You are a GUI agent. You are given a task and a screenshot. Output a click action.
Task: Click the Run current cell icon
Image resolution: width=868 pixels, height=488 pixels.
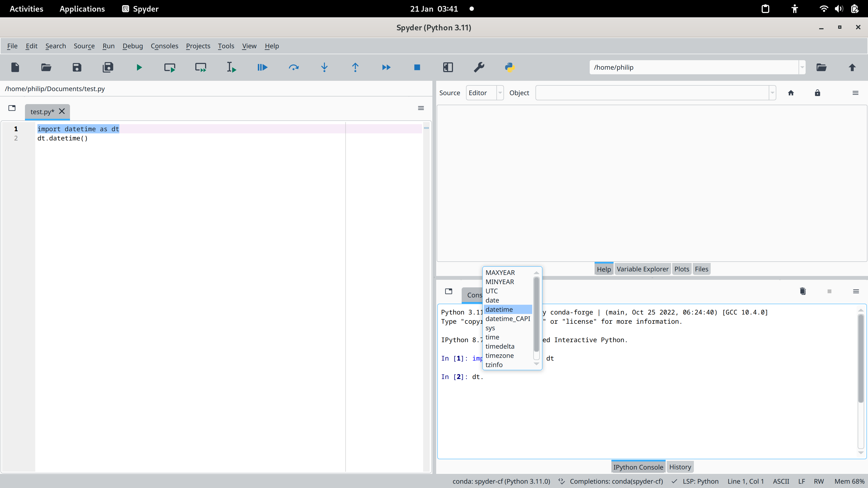click(x=170, y=67)
